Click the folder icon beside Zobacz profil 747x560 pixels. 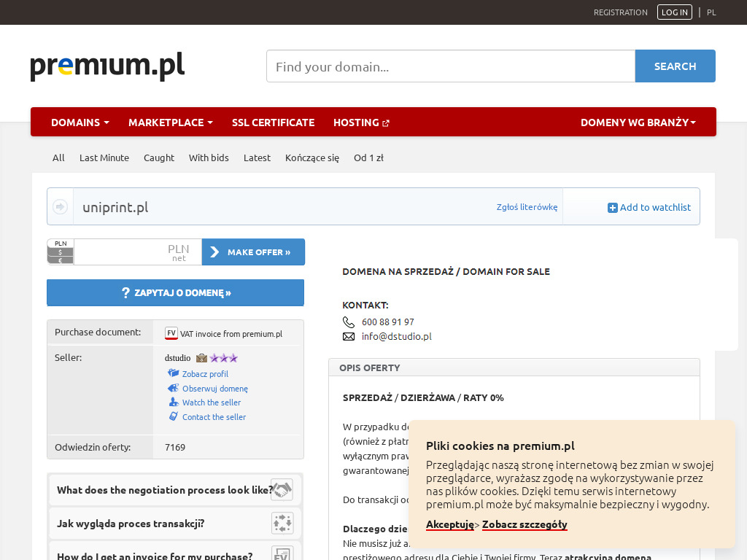coord(173,373)
